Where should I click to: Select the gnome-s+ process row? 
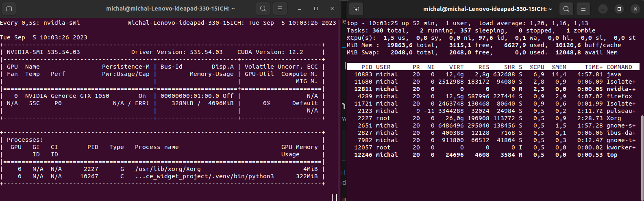[493, 125]
